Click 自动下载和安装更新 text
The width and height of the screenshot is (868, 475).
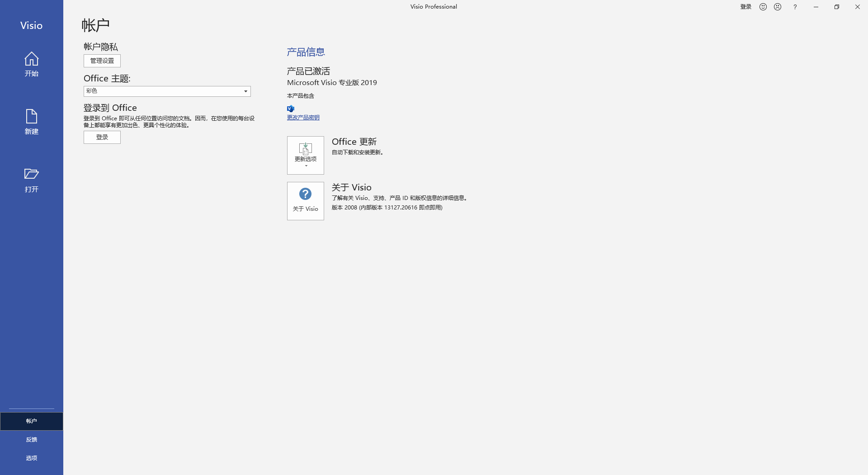coord(358,152)
